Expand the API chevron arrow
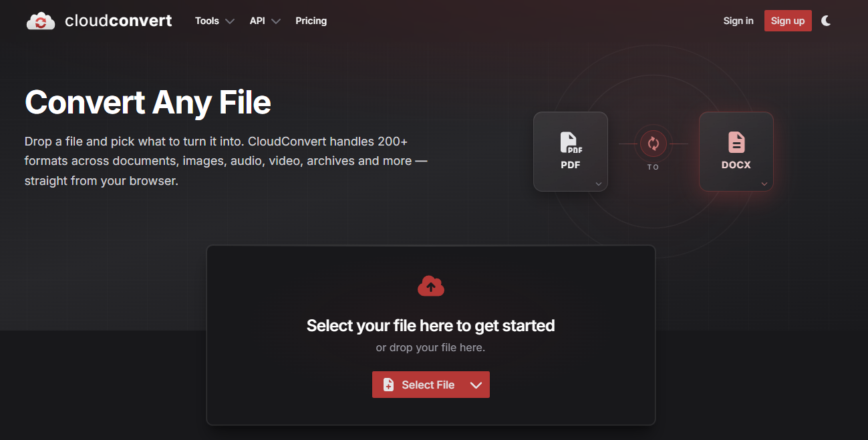Image resolution: width=868 pixels, height=440 pixels. (276, 21)
